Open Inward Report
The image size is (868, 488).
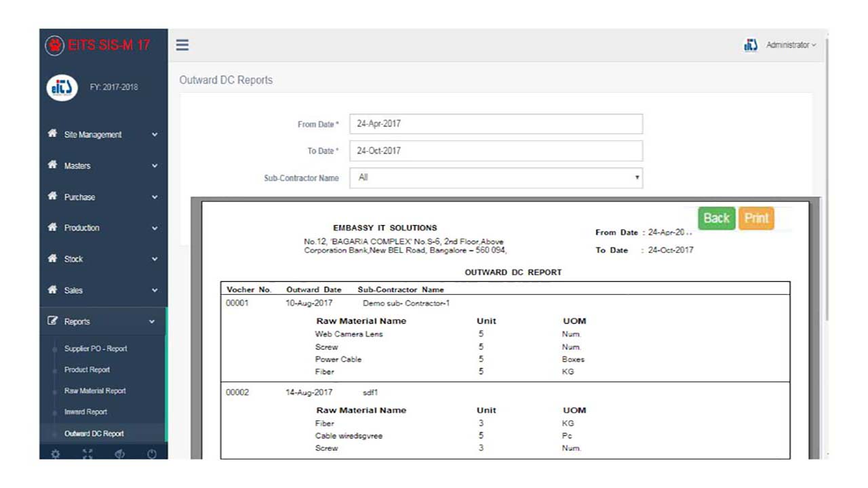[85, 411]
